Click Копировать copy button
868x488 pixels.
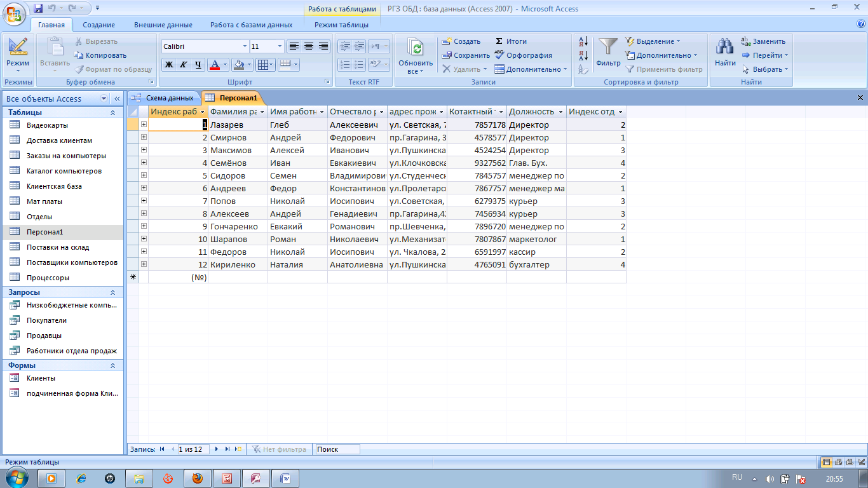pyautogui.click(x=100, y=55)
